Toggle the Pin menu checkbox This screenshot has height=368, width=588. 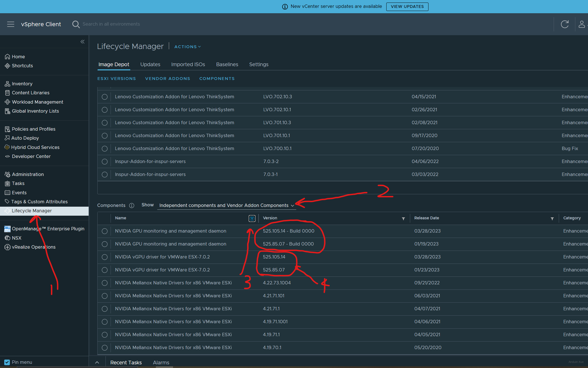[x=7, y=362]
